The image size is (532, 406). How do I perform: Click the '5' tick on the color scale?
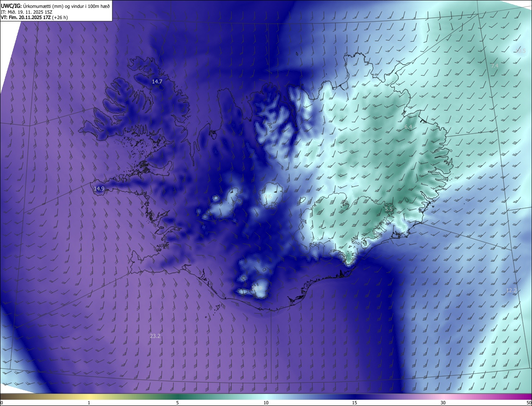[x=177, y=403]
